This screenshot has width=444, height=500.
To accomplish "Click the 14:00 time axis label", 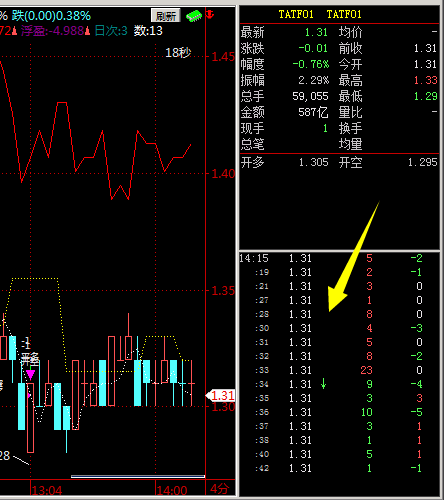I will [172, 491].
